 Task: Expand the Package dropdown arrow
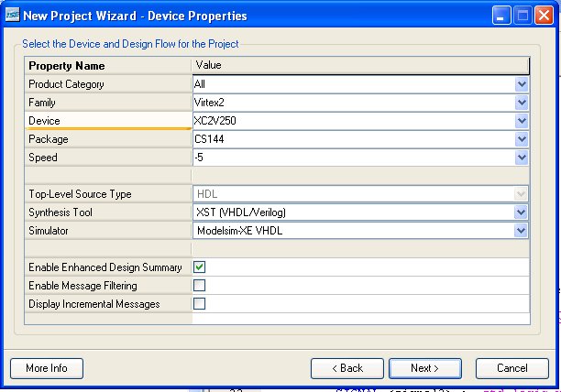pos(522,139)
